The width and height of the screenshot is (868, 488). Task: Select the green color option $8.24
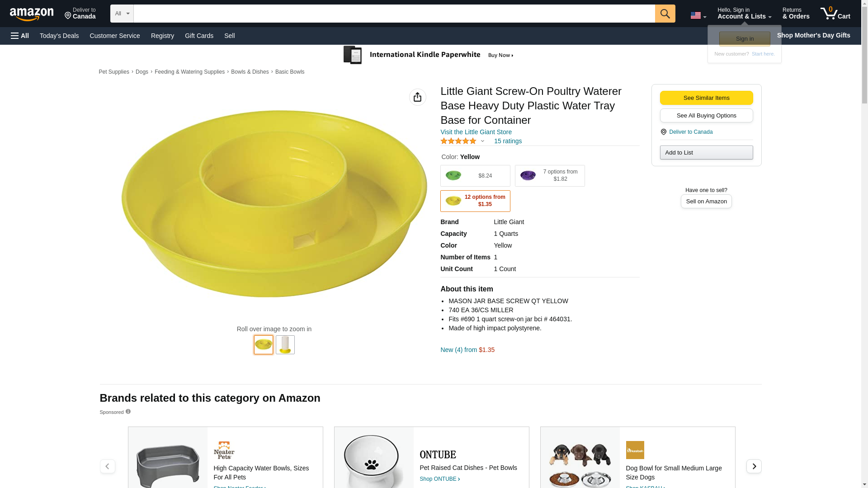click(x=475, y=176)
